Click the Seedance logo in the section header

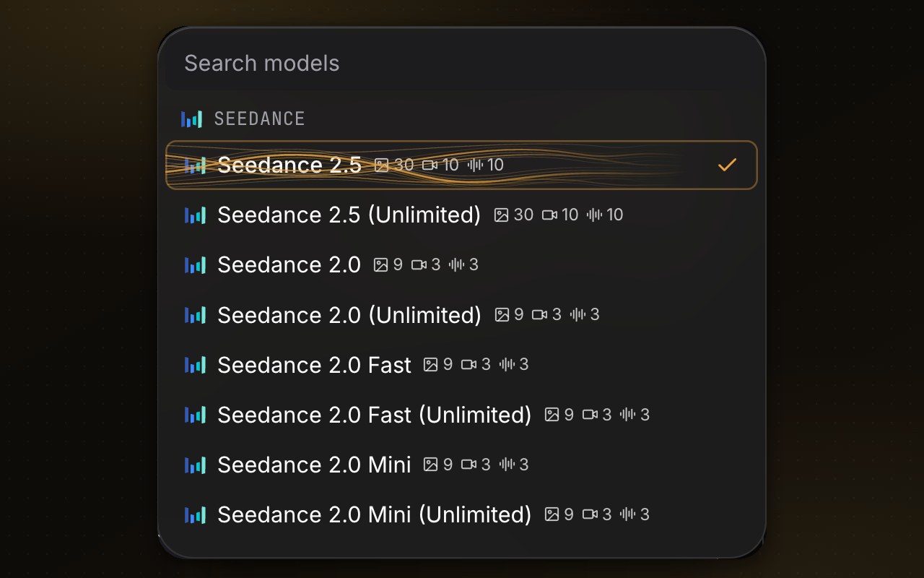pyautogui.click(x=192, y=118)
